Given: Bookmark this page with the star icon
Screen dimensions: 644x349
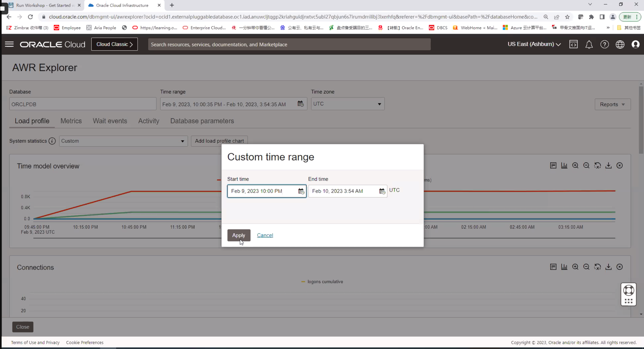Looking at the screenshot, I should tap(567, 17).
